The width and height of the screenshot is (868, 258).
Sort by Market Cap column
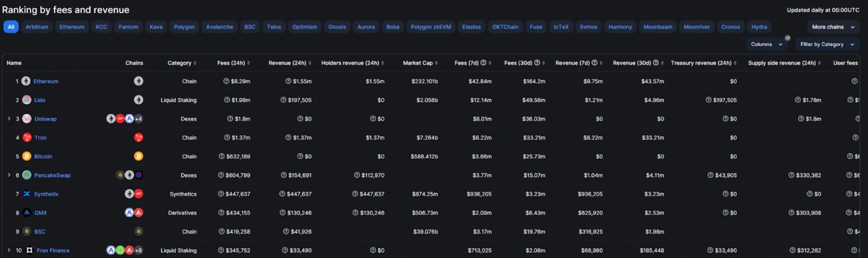pyautogui.click(x=420, y=63)
